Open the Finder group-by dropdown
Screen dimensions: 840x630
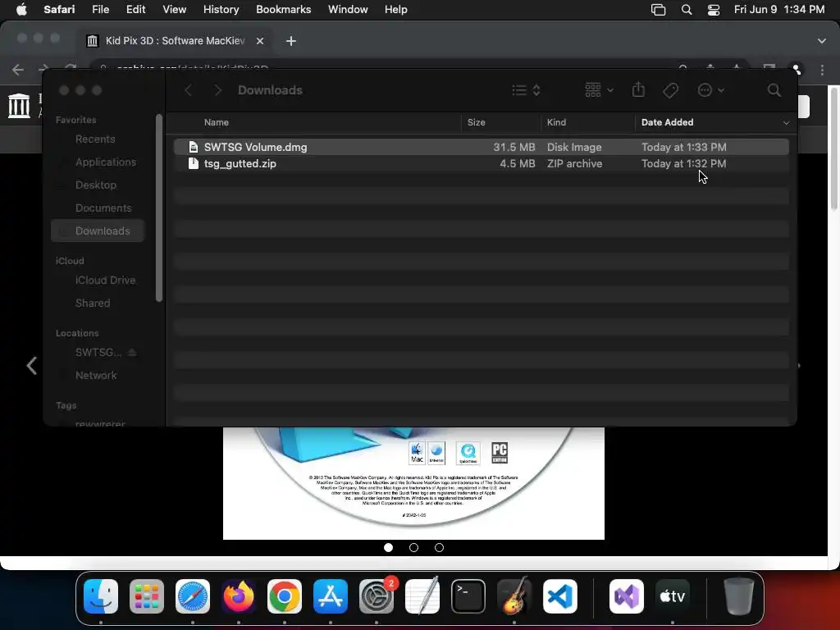(x=599, y=90)
